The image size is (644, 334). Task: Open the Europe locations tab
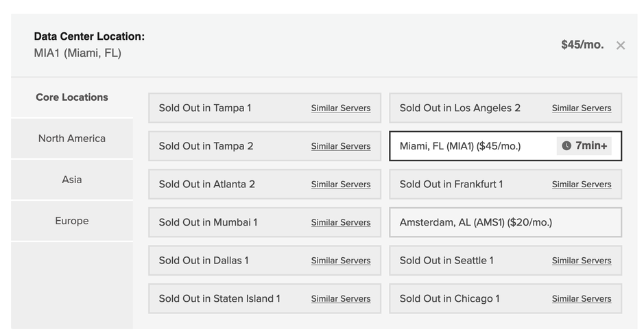[x=72, y=221]
